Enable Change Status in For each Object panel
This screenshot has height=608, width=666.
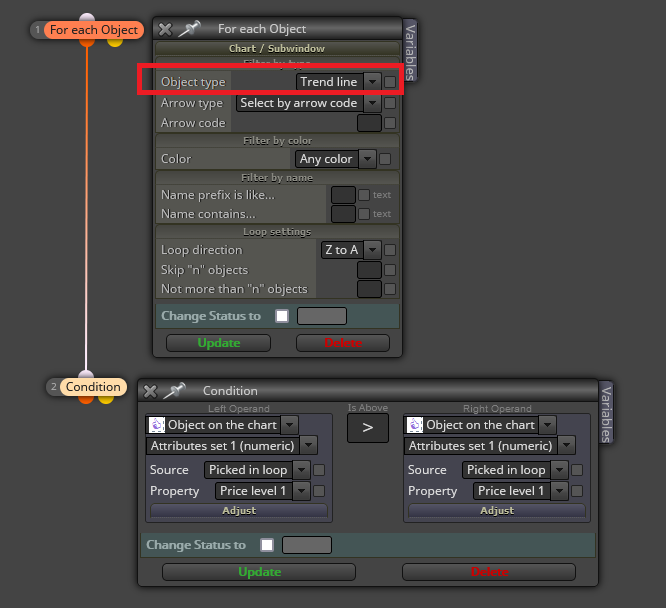[282, 316]
